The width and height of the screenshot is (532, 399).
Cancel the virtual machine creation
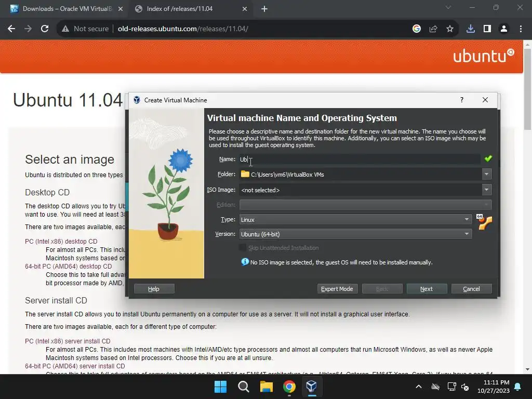472,289
